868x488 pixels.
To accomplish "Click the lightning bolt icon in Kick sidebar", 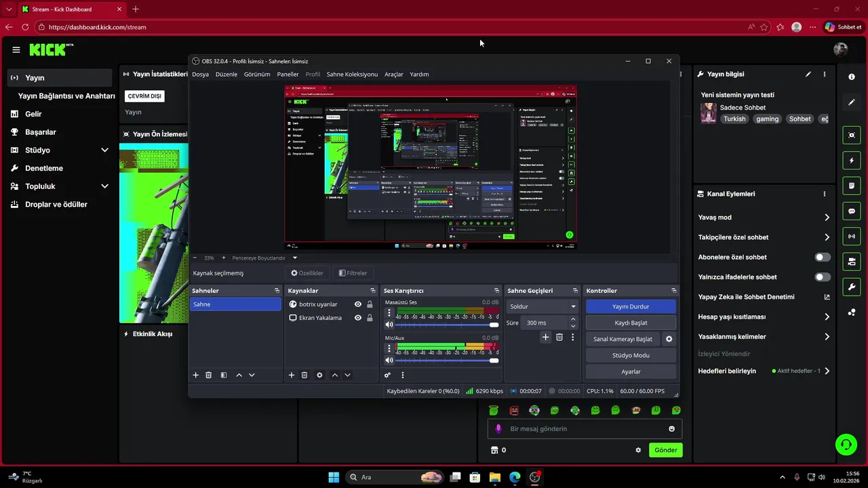I will pos(852,161).
